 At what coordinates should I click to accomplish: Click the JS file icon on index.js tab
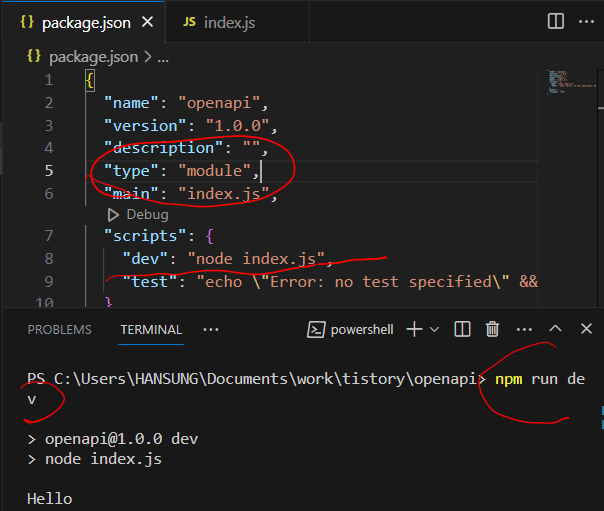tap(189, 22)
